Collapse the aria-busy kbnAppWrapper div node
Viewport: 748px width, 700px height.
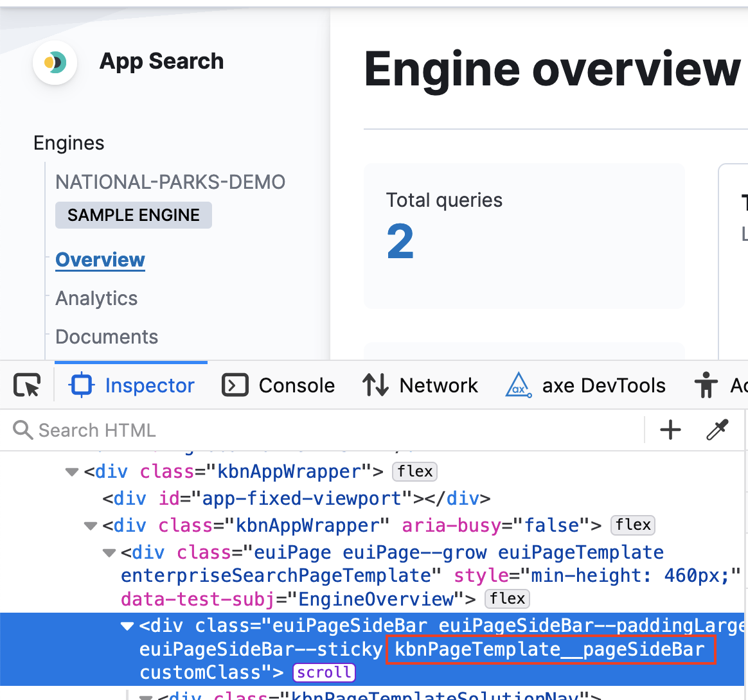pos(90,526)
